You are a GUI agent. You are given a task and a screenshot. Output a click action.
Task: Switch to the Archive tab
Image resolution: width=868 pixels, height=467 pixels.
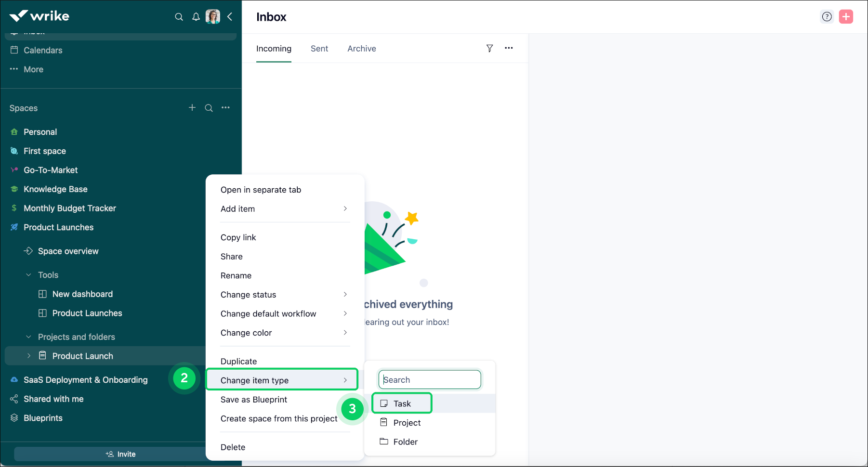click(362, 49)
